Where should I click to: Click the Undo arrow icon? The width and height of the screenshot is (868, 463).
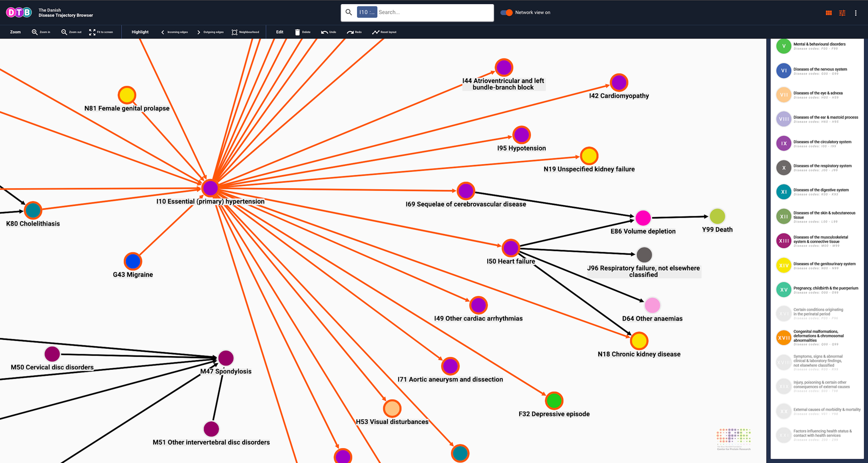coord(324,32)
